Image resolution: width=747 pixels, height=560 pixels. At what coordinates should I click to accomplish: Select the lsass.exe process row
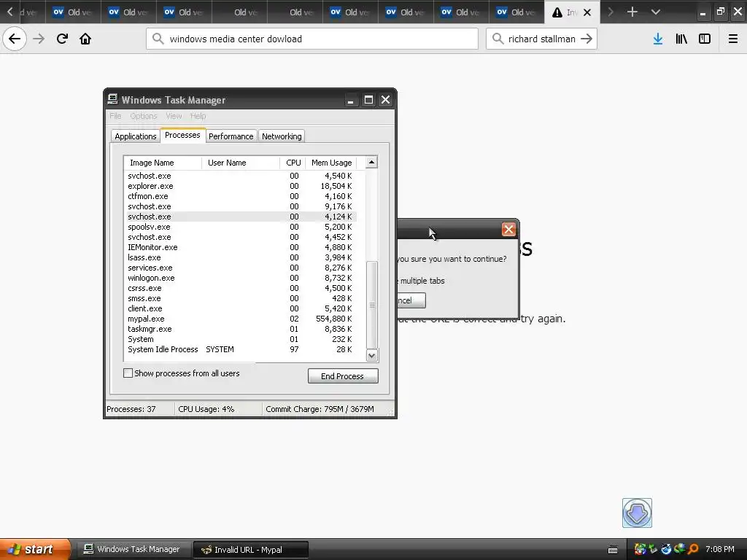[240, 257]
